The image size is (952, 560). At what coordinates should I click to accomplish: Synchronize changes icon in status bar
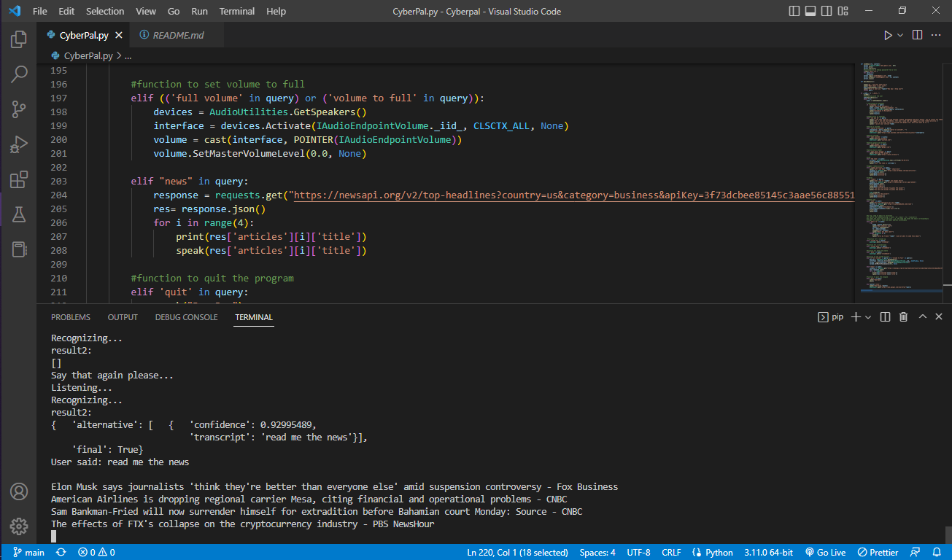click(61, 553)
